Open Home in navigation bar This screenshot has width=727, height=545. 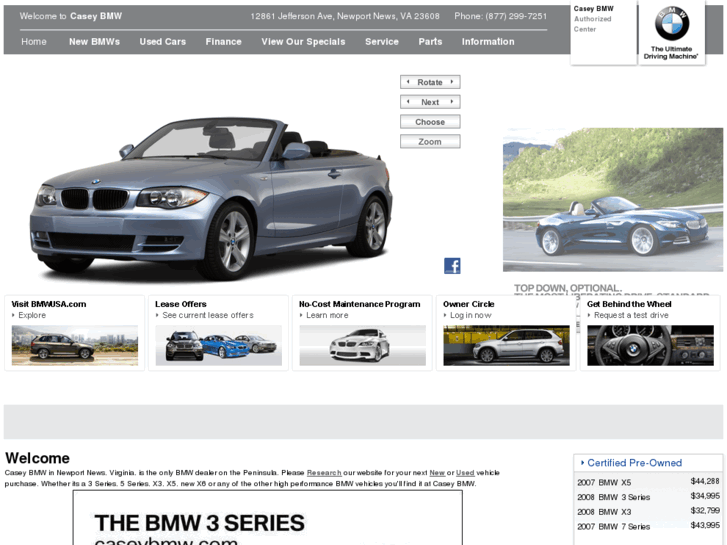(34, 42)
